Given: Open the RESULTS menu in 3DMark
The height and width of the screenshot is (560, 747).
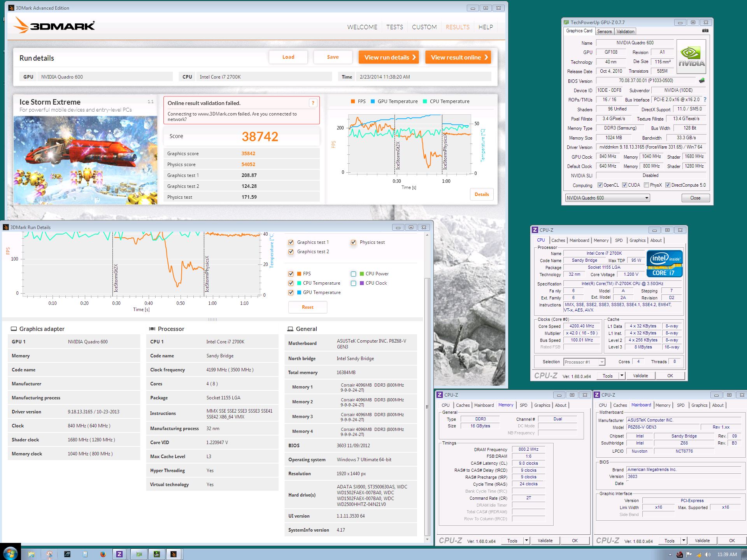Looking at the screenshot, I should (x=458, y=27).
